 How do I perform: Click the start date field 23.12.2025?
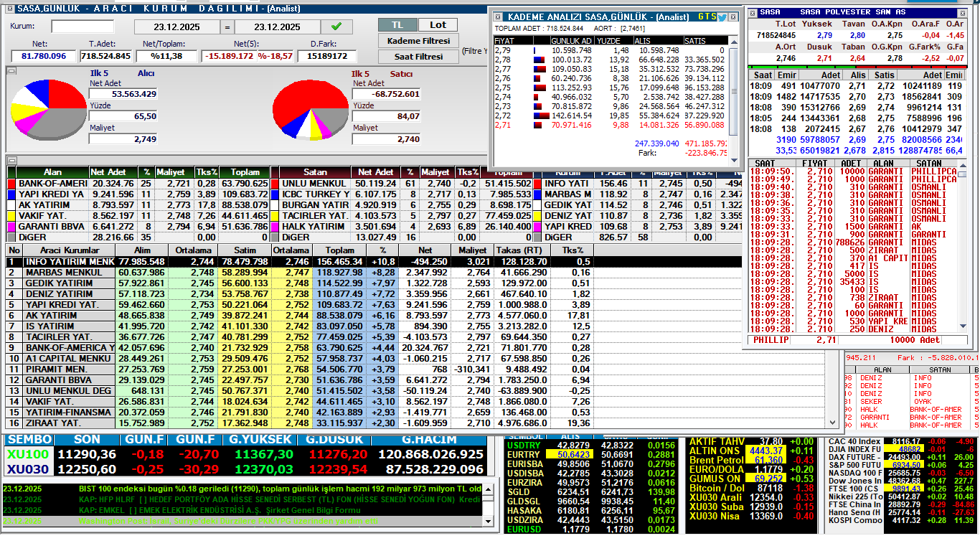click(x=176, y=27)
